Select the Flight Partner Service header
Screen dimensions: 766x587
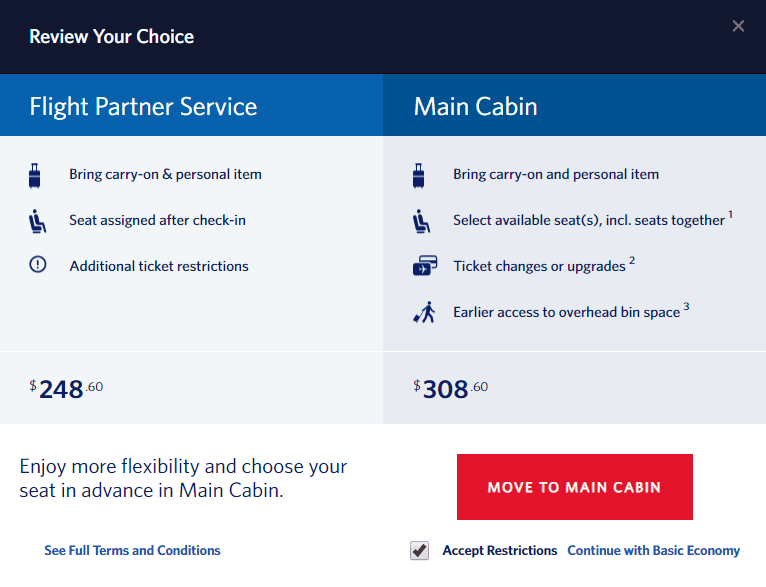pos(192,105)
